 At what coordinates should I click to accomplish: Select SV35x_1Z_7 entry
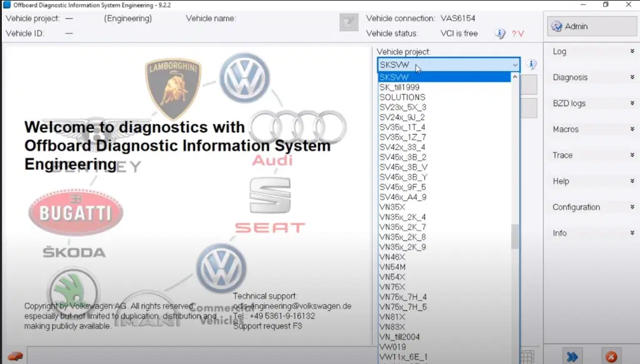444,137
